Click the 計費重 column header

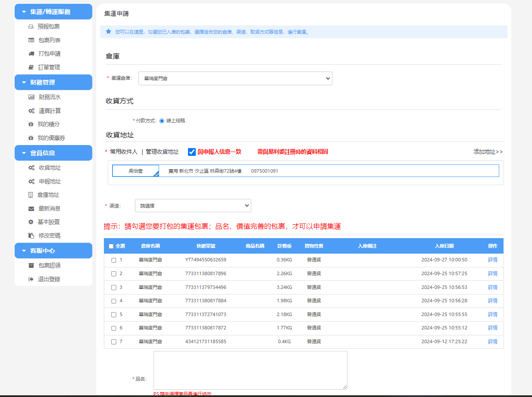285,246
